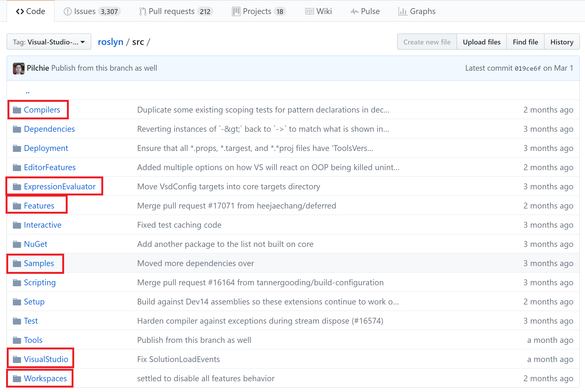Open the 'Fixed test caching code' commit
The image size is (585, 392).
(x=179, y=225)
